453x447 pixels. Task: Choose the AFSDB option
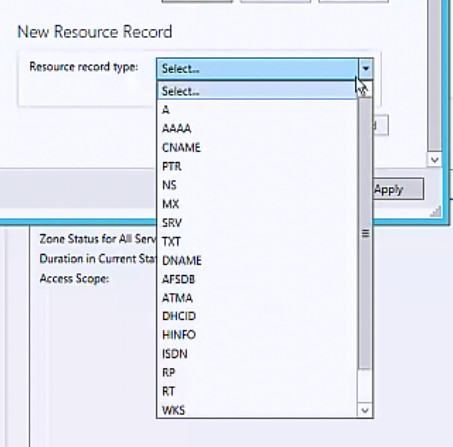tap(257, 279)
